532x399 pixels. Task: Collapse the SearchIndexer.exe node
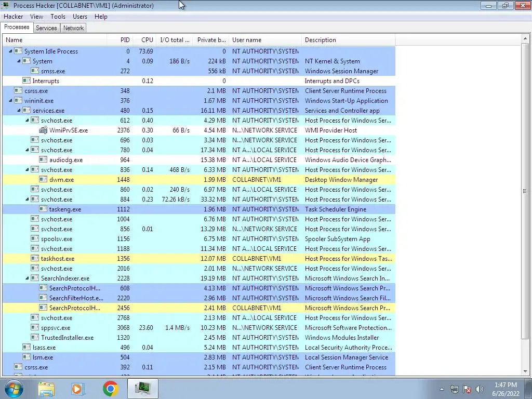27,278
